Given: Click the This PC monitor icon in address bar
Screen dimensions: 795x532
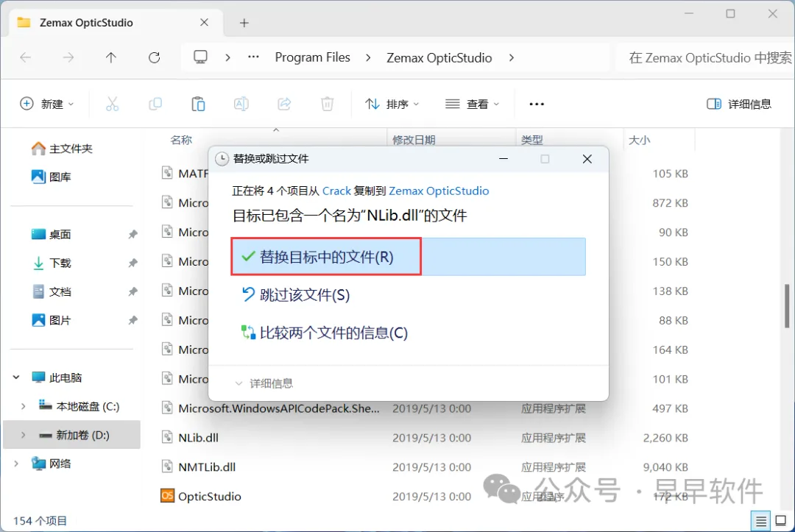Looking at the screenshot, I should click(x=200, y=57).
